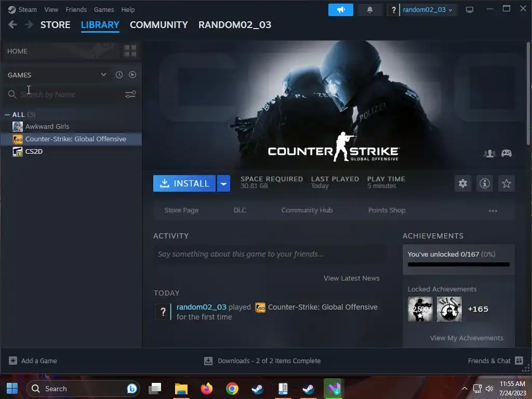Open the Store Page link
Screen dimensions: 532x399
[181, 210]
